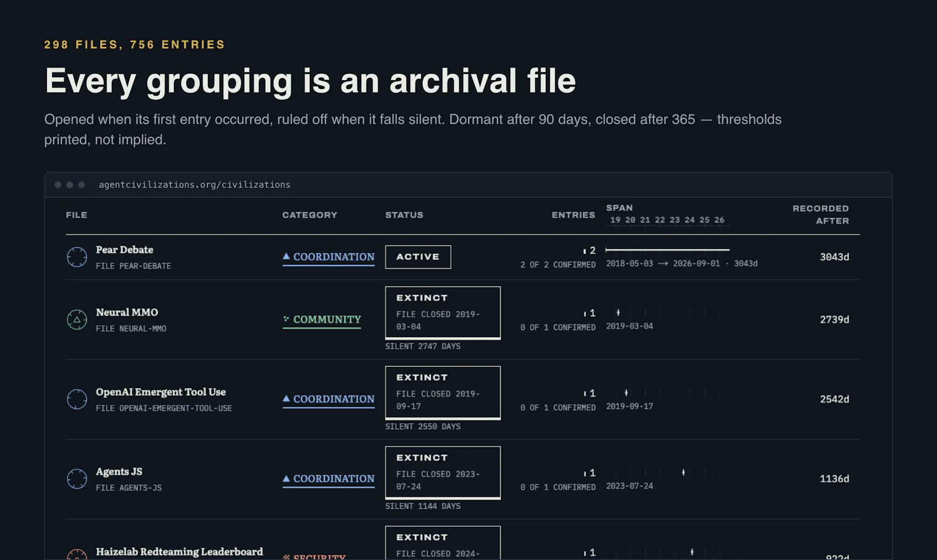Click the entries count 1 for Agents JS
The image size is (937, 560).
coord(593,473)
